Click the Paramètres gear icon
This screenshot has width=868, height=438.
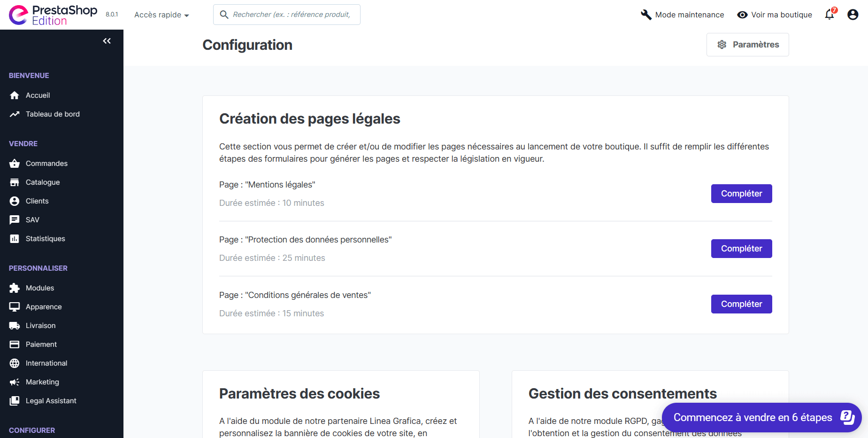click(x=722, y=45)
